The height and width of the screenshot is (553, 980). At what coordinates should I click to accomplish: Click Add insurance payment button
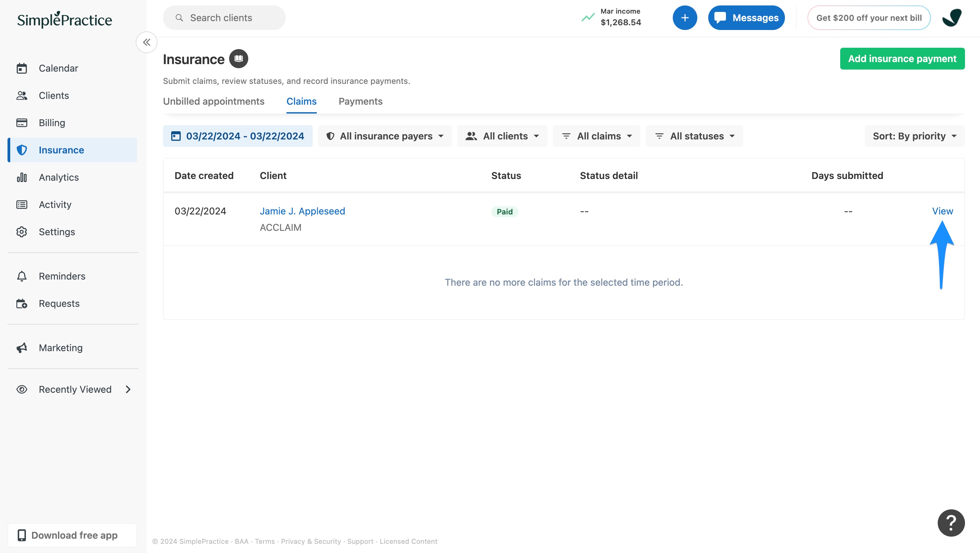click(x=902, y=59)
